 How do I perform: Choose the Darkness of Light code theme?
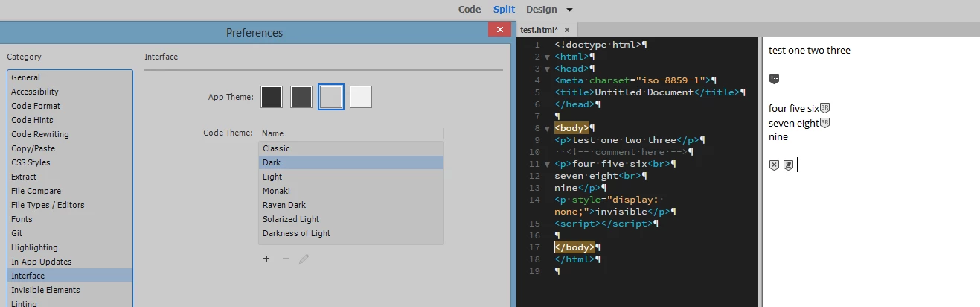350,233
